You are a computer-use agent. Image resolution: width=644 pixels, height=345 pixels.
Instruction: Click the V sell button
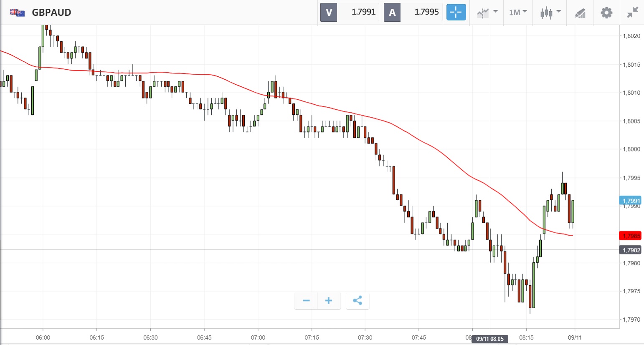click(329, 12)
